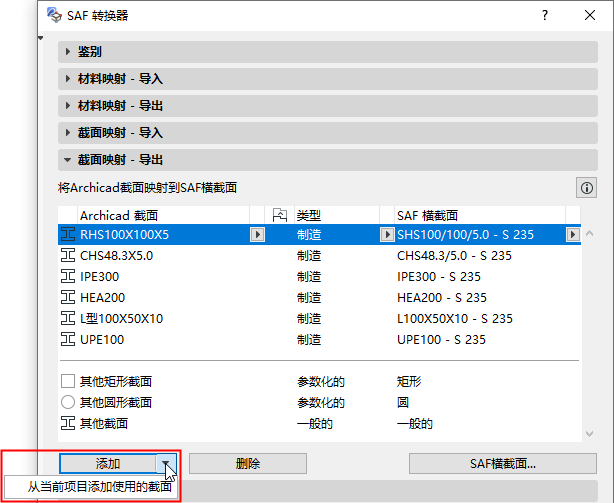Click the profile icon of HEA200 row
The image size is (614, 503).
68,297
